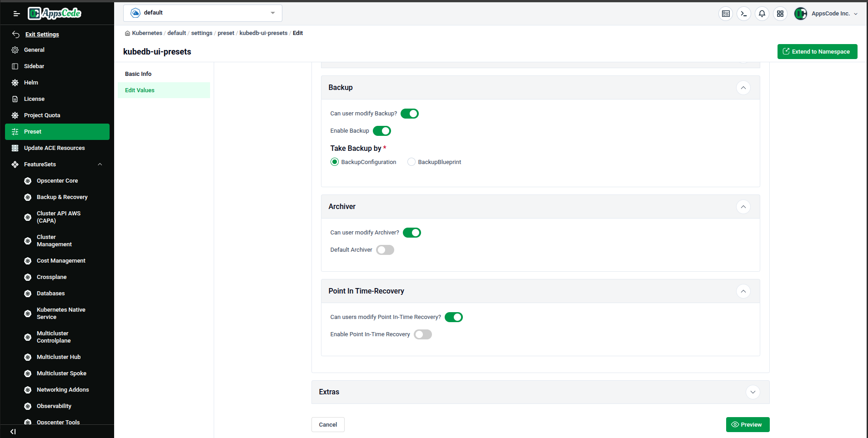Image resolution: width=868 pixels, height=438 pixels.
Task: Collapse the FeatureSets group in sidebar
Action: 100,164
